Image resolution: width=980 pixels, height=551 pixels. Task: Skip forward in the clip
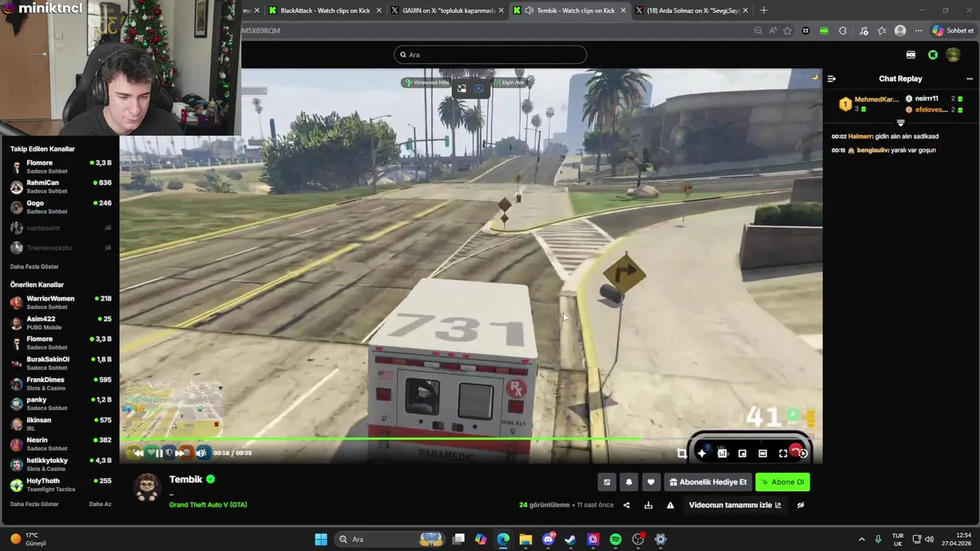(x=179, y=453)
